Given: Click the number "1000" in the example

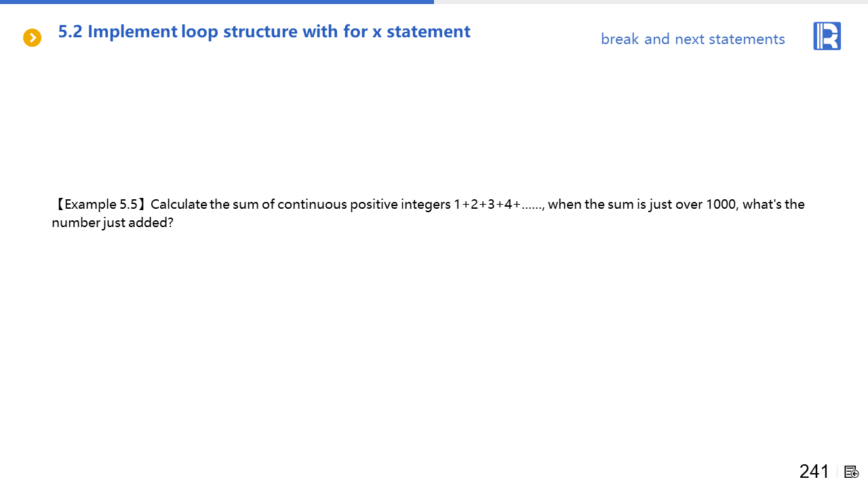Looking at the screenshot, I should [x=721, y=205].
